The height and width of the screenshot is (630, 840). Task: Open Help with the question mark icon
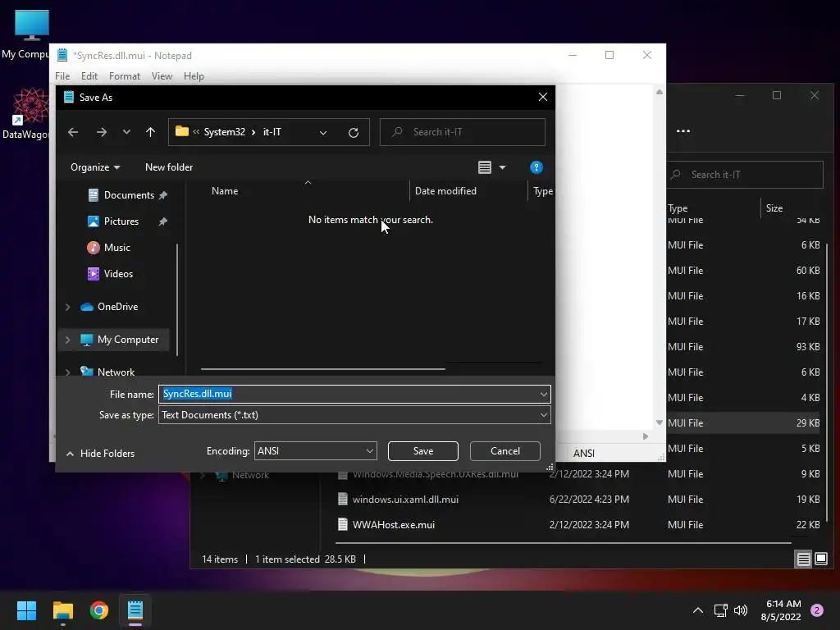click(x=536, y=167)
